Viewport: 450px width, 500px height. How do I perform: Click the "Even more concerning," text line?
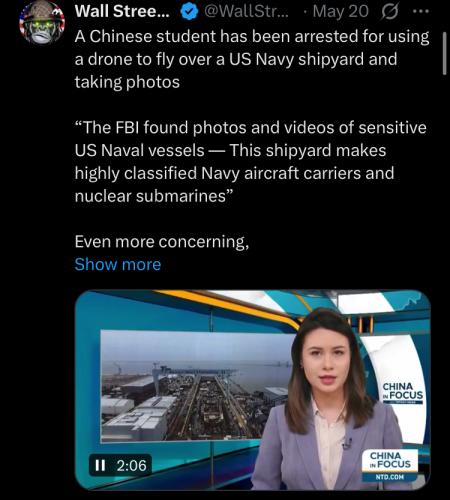(162, 242)
